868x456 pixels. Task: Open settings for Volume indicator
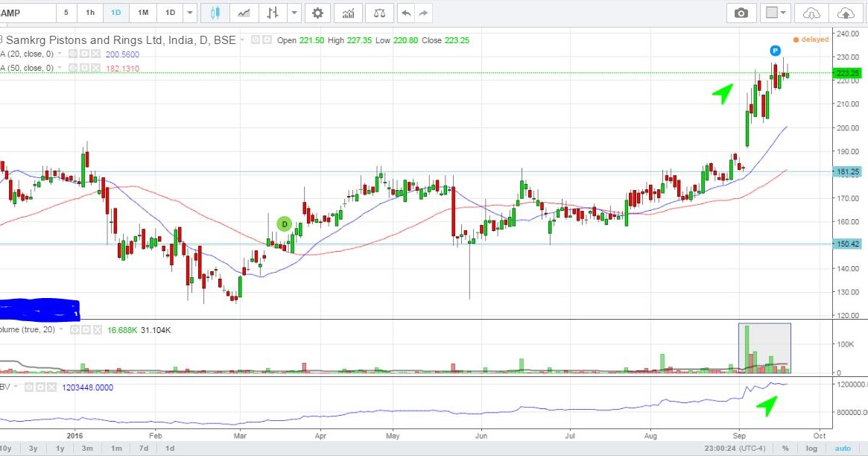pyautogui.click(x=86, y=330)
